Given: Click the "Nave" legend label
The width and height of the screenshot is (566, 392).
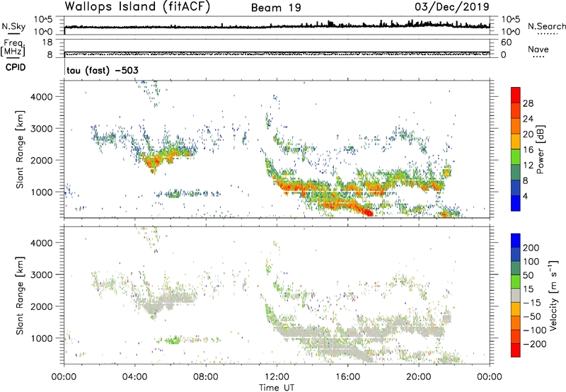Looking at the screenshot, I should [x=538, y=50].
